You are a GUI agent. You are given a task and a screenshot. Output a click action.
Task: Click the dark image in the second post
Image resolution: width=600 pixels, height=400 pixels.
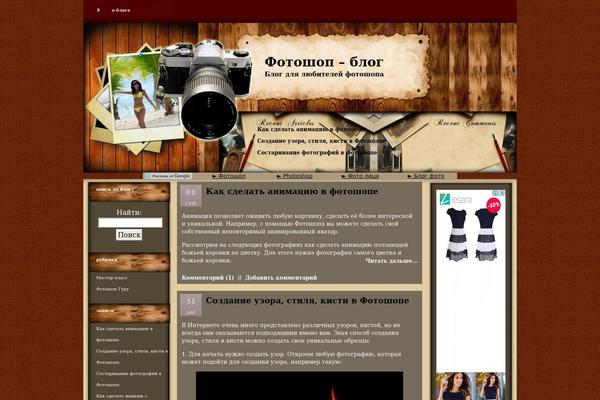[299, 385]
